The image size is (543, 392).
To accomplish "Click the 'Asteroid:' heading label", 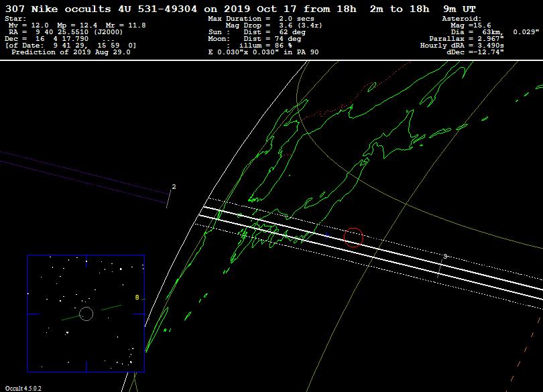I will coord(462,19).
